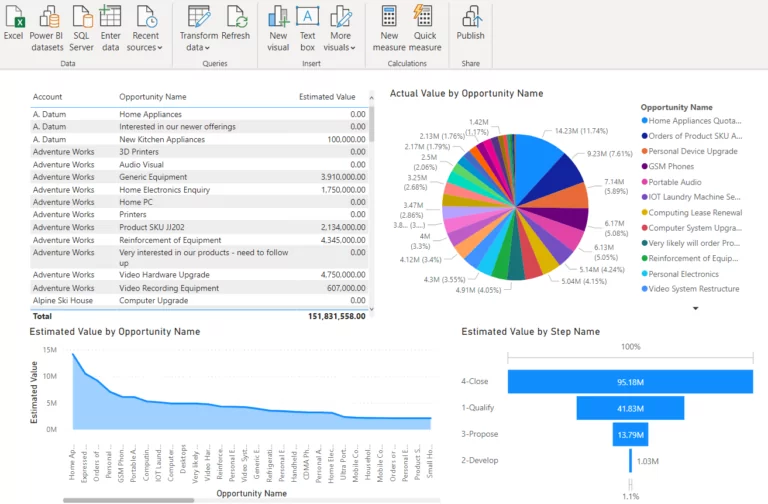Select the Video Recording Equipment row

point(199,288)
